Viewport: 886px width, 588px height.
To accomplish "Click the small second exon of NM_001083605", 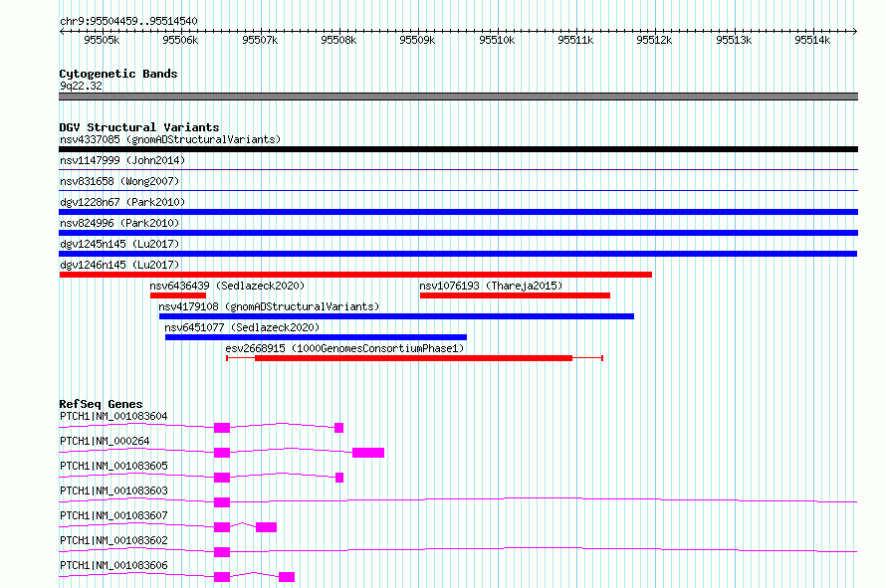I will click(339, 478).
